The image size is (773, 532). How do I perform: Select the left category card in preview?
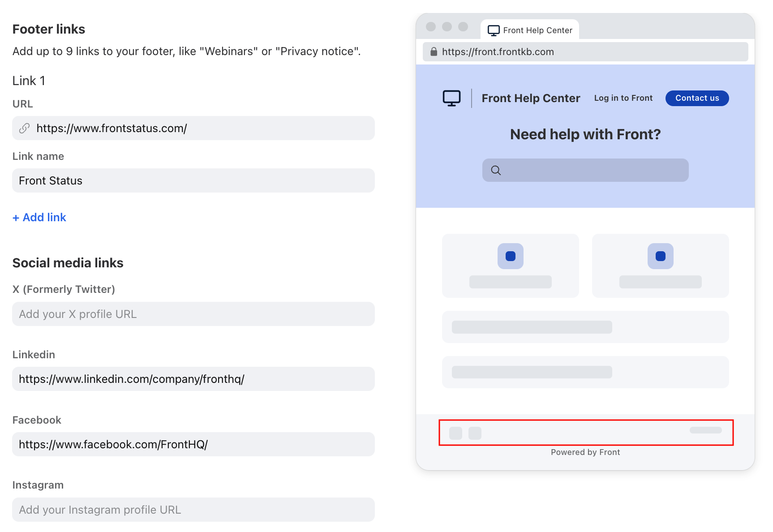(511, 266)
